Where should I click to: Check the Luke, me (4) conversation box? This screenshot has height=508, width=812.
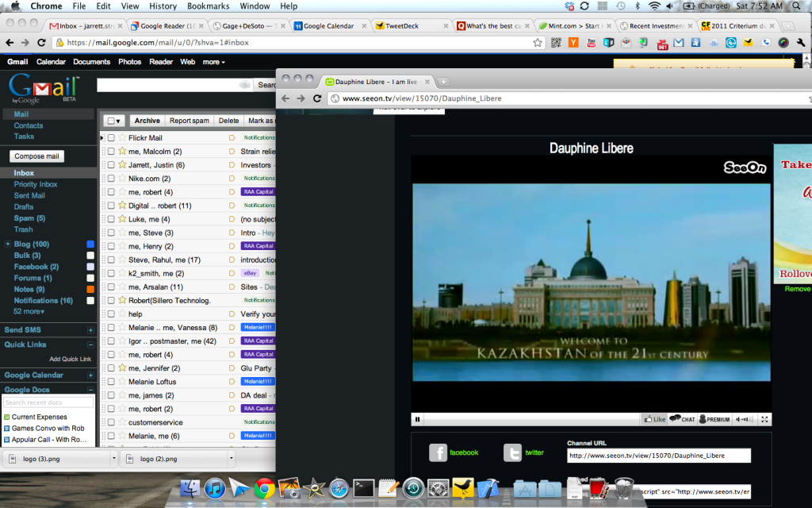pyautogui.click(x=111, y=219)
